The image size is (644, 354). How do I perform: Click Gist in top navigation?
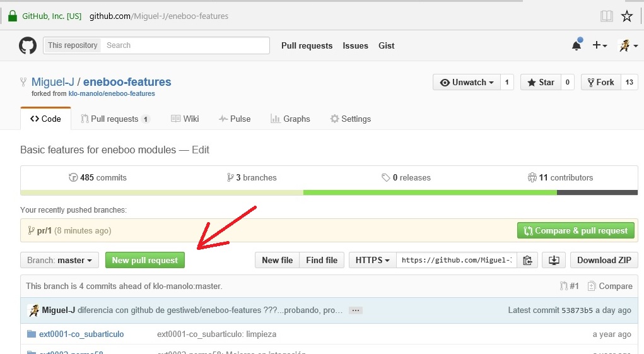[387, 45]
